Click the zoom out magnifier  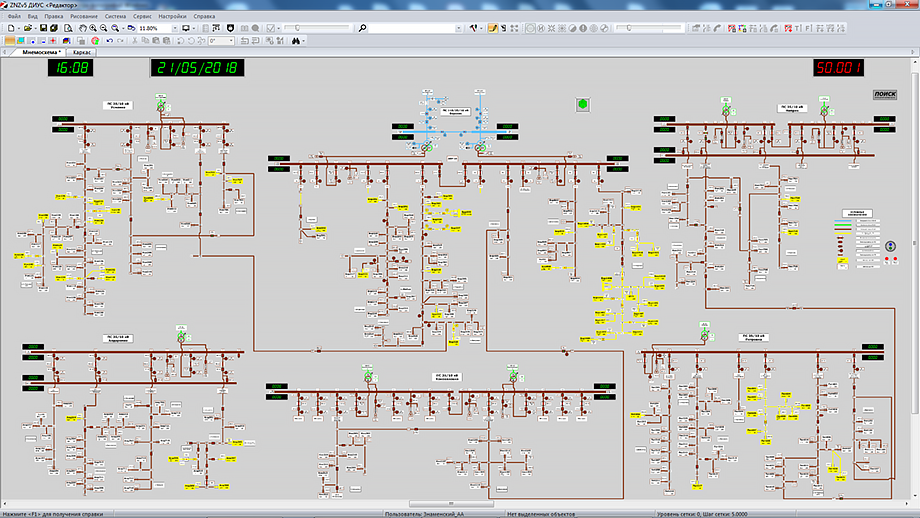coord(103,28)
